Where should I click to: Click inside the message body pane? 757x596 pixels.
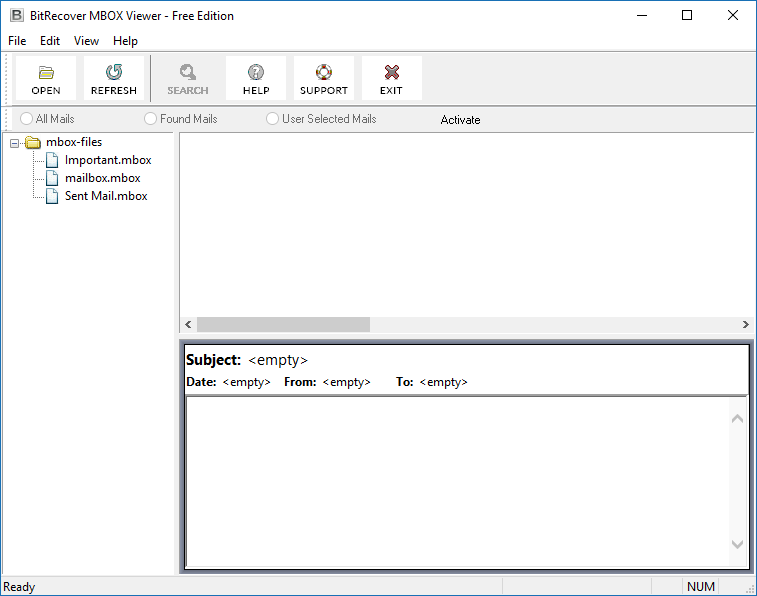click(x=458, y=481)
